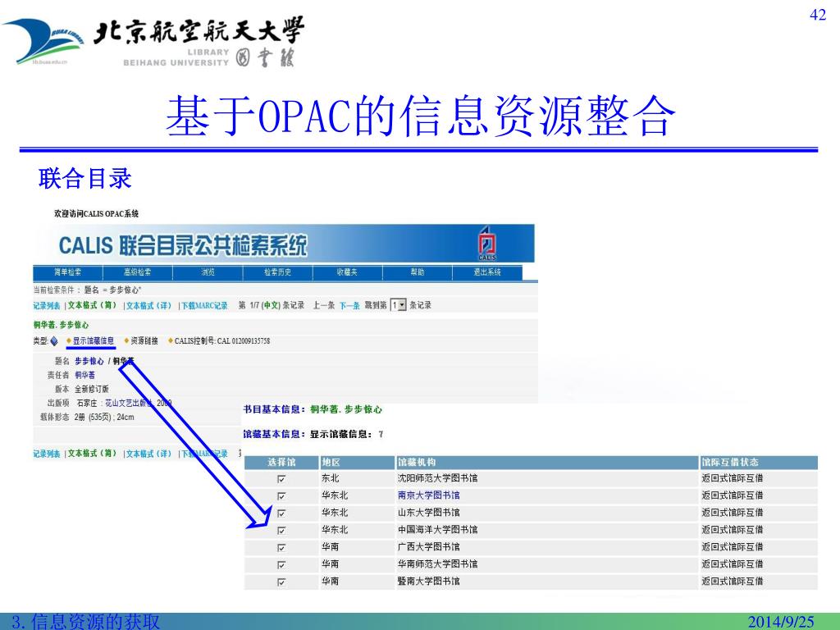Click the CALIS logo in the banner
This screenshot has width=840, height=630.
[487, 243]
